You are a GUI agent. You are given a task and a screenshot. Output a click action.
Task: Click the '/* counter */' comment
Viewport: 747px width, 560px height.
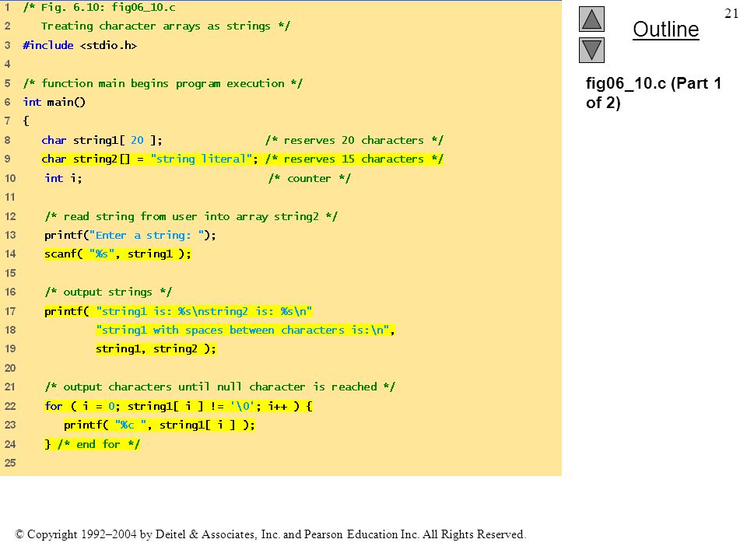point(309,178)
